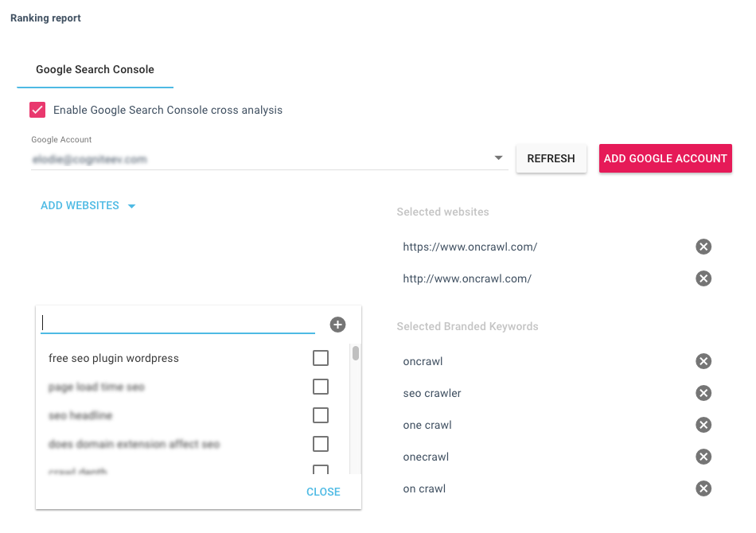This screenshot has width=756, height=533.
Task: Disable Google Search Console cross analysis checkbox
Action: (37, 110)
